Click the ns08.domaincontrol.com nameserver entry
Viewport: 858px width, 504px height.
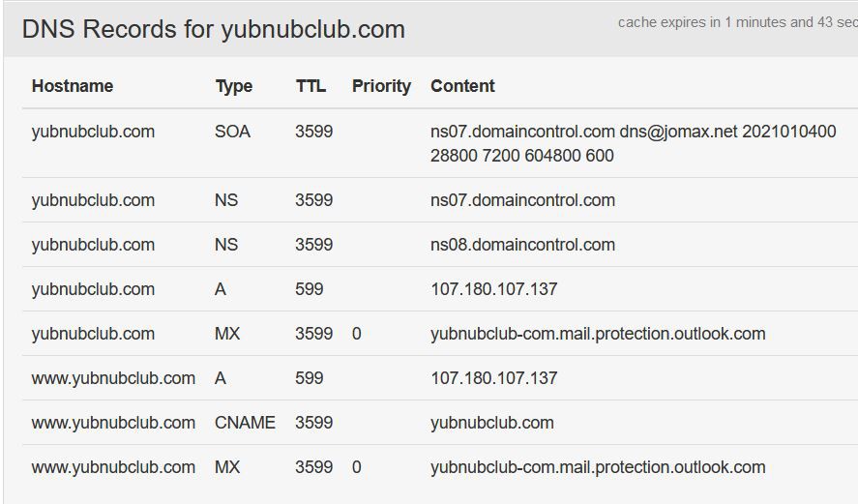522,245
